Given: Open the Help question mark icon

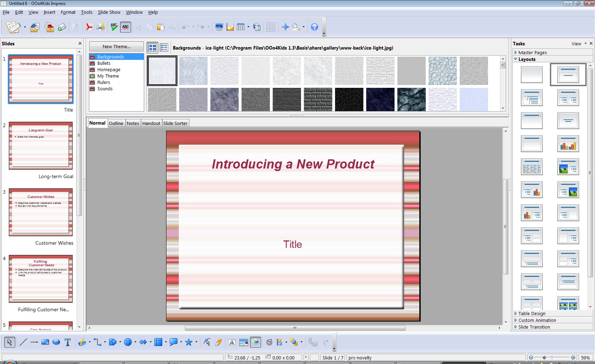Looking at the screenshot, I should [x=314, y=27].
